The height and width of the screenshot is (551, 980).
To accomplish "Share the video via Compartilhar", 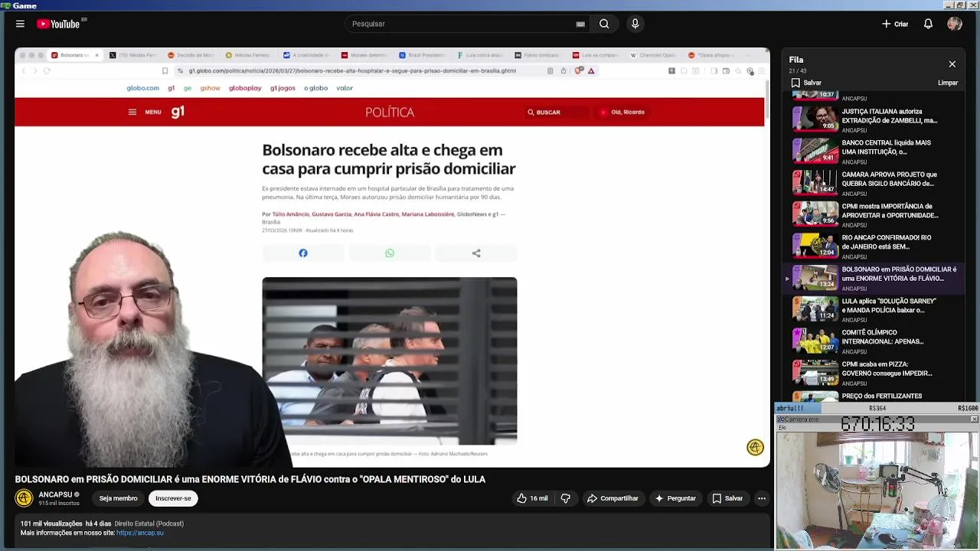I will (612, 498).
